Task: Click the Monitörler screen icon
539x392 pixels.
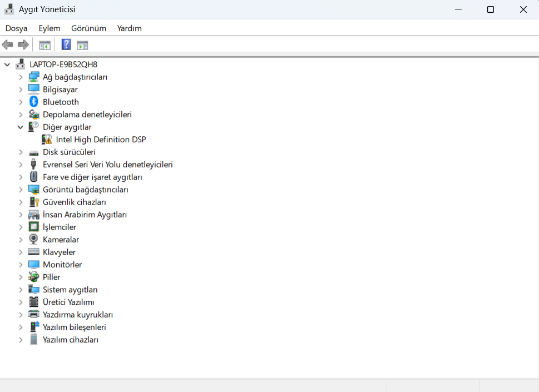Action: coord(34,264)
